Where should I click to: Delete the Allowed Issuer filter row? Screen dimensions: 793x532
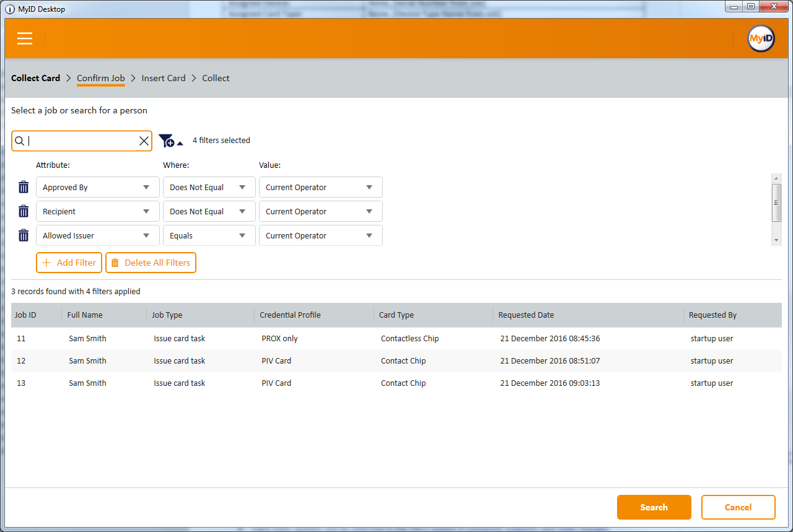(24, 235)
